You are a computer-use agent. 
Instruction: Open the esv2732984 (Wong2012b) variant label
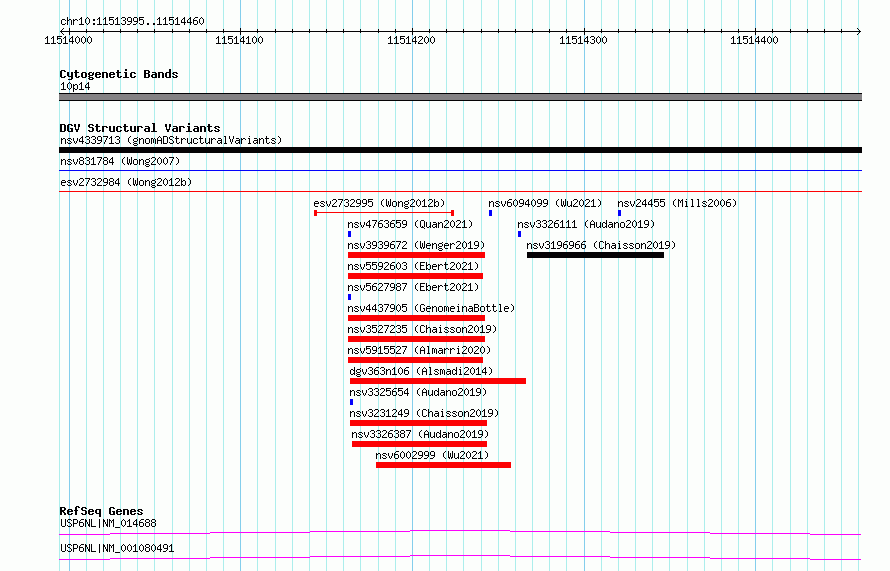click(x=126, y=182)
